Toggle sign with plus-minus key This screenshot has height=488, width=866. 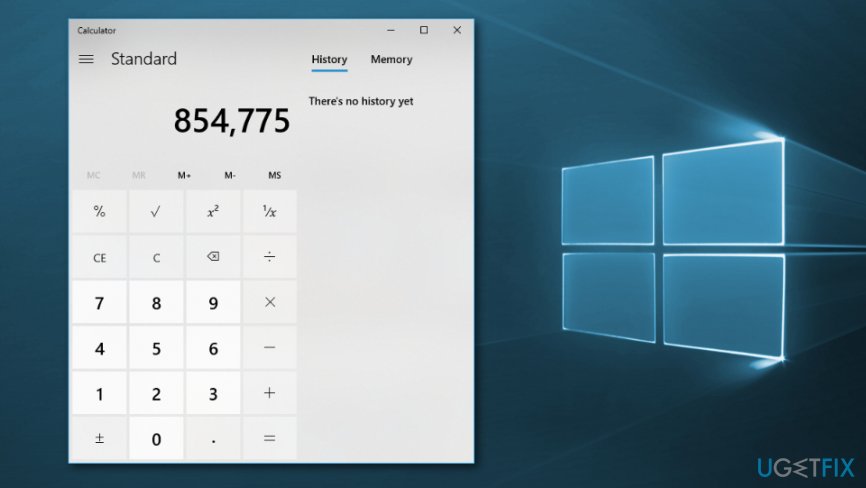99,438
